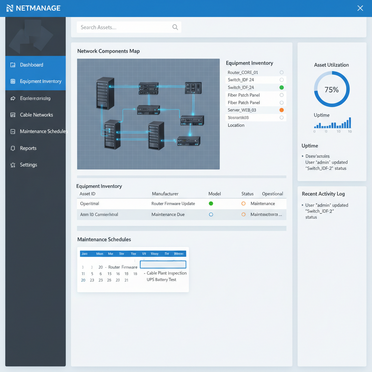Sort by the Asset ID column header
372x372 pixels.
(88, 194)
